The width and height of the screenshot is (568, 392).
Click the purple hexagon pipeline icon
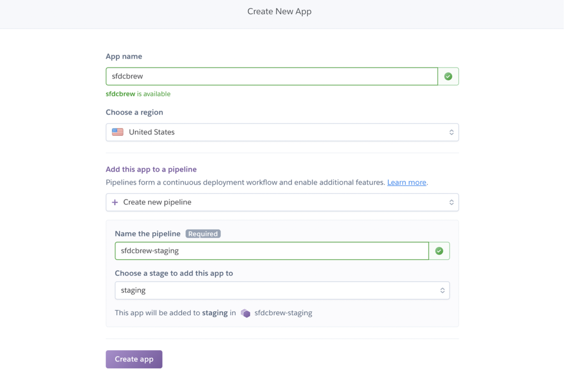tap(245, 313)
